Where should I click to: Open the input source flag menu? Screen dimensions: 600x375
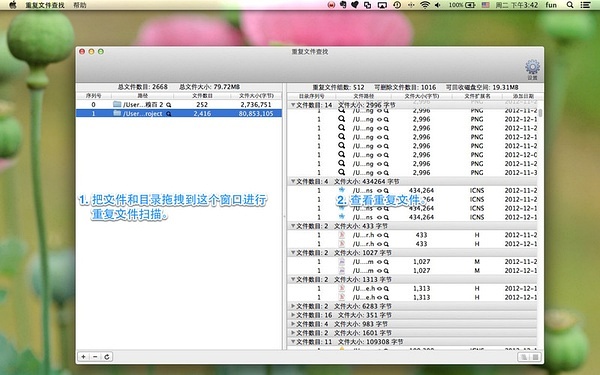[486, 5]
